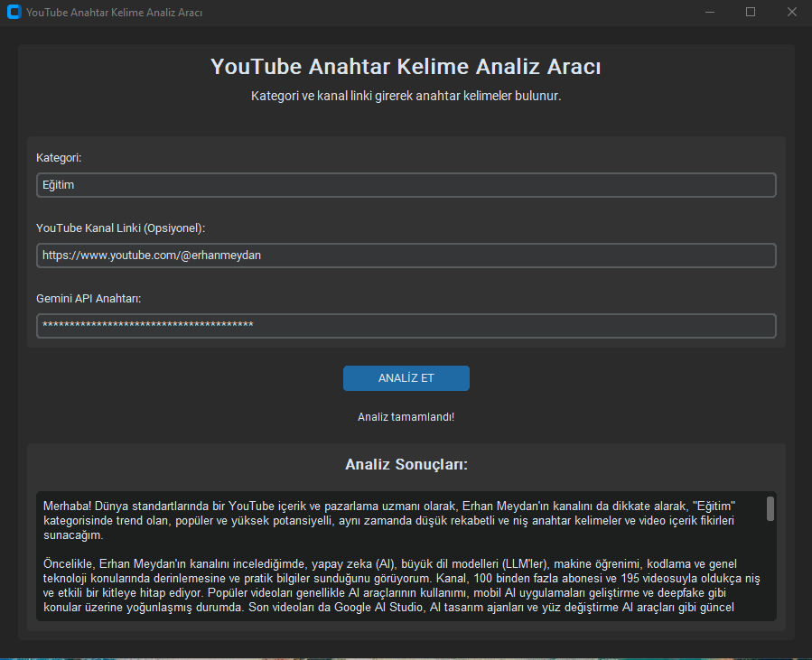The height and width of the screenshot is (660, 812).
Task: Click the results scrollbar thumb
Action: point(770,509)
